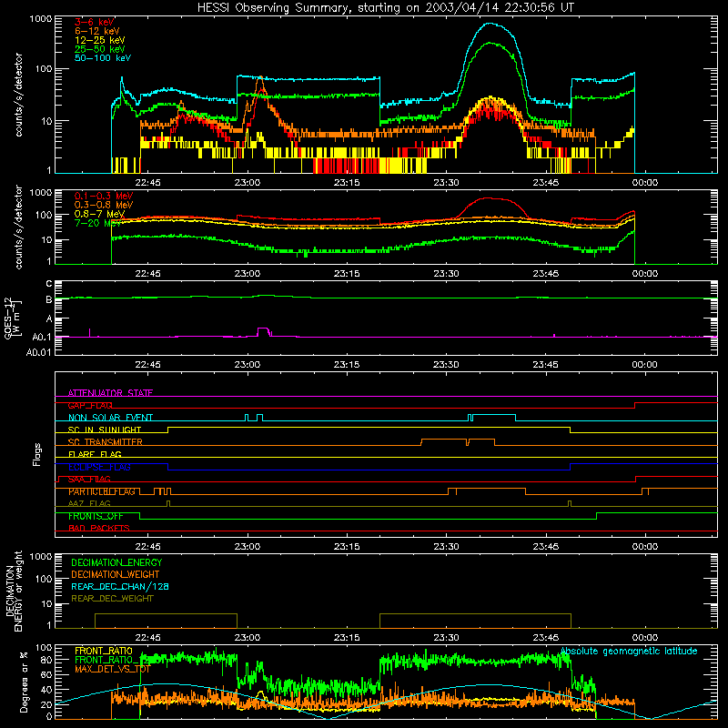Click the REAR_DEC_WEIGHT legend entry
This screenshot has width=728, height=728.
point(112,599)
